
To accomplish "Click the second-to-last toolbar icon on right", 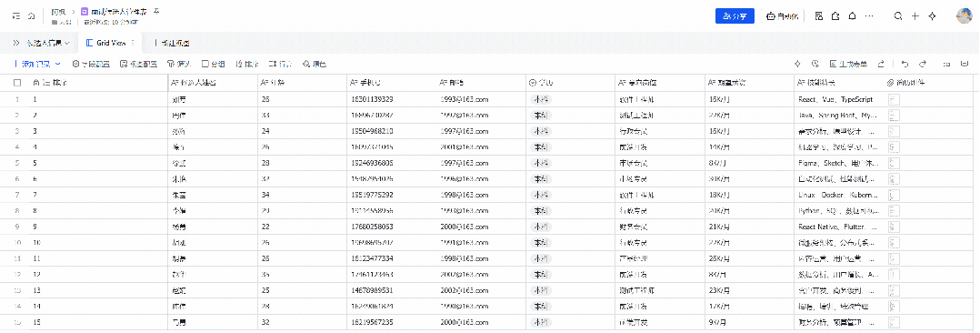I will [947, 64].
